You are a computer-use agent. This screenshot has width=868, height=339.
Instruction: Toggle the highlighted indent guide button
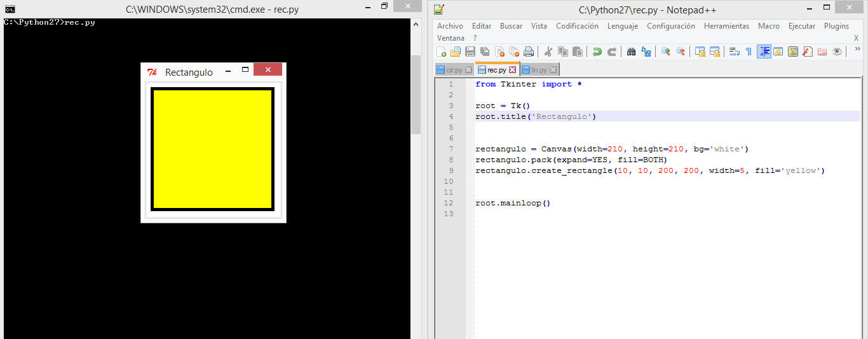pyautogui.click(x=764, y=52)
